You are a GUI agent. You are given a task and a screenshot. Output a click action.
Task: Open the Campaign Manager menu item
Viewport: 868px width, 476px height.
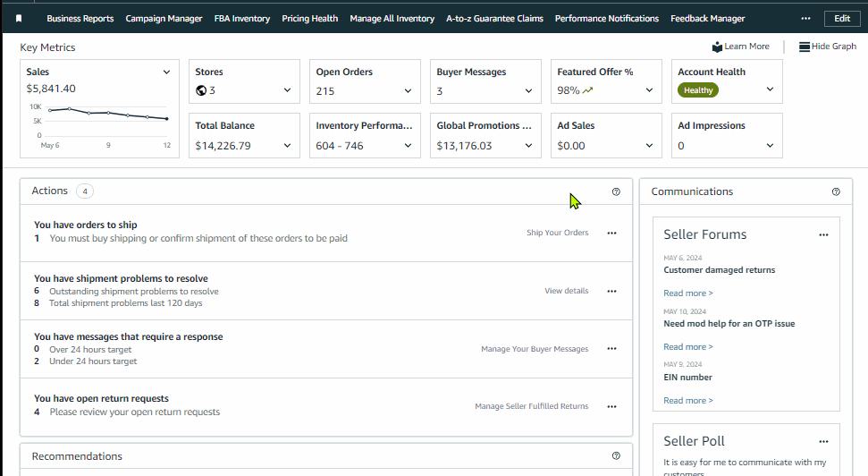click(164, 18)
